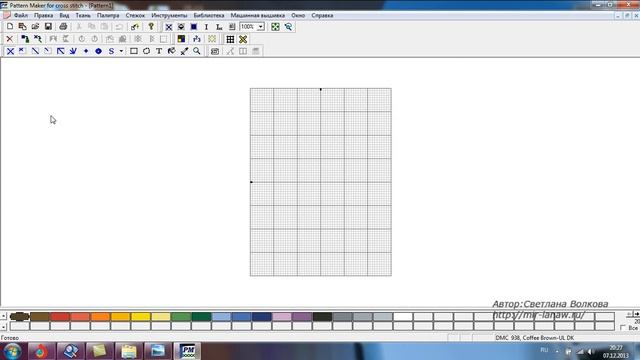The height and width of the screenshot is (360, 640).
Task: Select the magnifier zoom tool
Action: point(197,51)
